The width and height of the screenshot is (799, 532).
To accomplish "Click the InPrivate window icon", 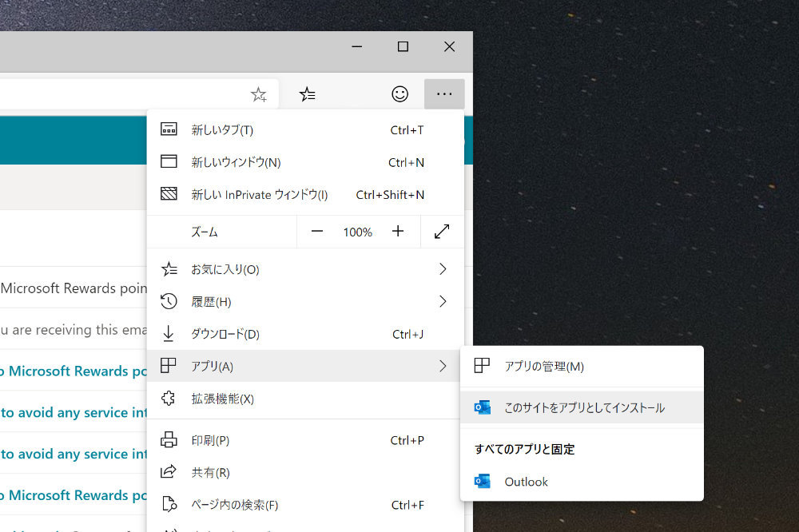I will pos(169,193).
